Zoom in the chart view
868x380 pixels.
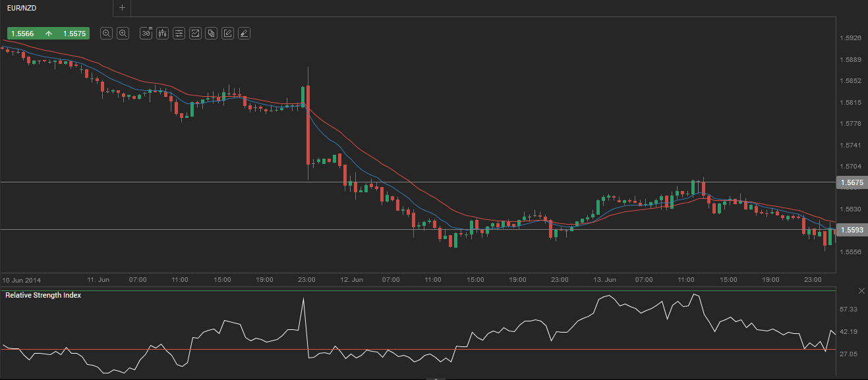(123, 33)
